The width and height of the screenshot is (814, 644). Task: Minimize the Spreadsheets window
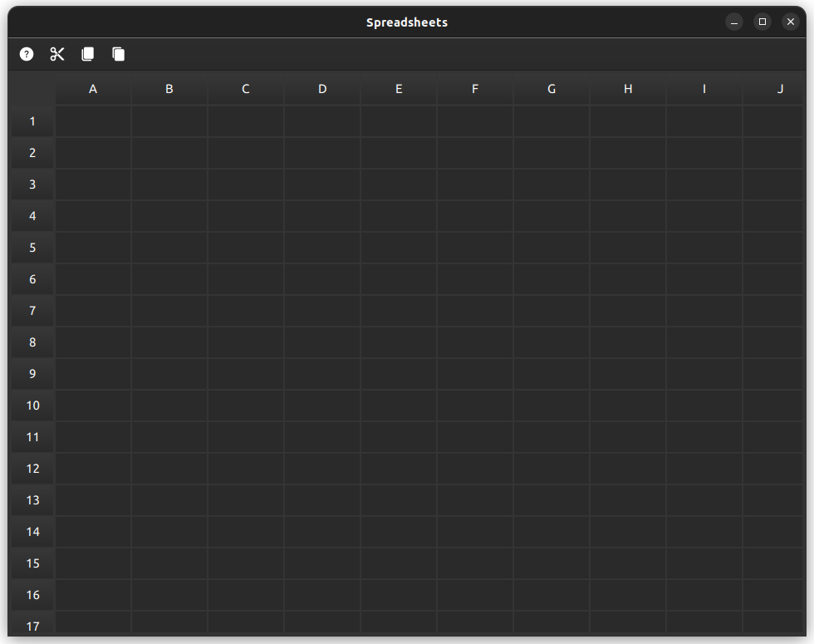[x=734, y=22]
